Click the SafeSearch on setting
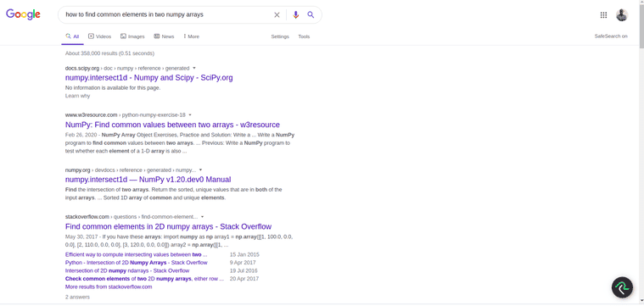The height and width of the screenshot is (306, 644). click(611, 36)
